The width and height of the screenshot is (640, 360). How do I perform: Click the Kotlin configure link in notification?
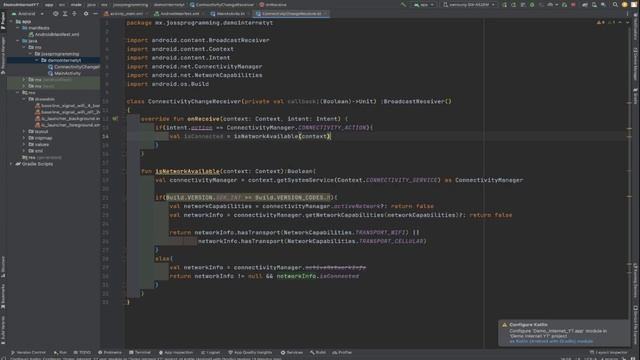(x=551, y=341)
